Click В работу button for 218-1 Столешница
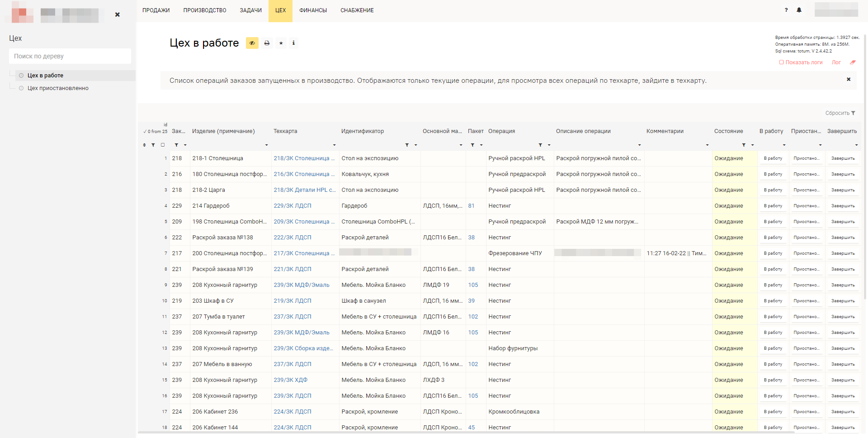 pyautogui.click(x=773, y=158)
